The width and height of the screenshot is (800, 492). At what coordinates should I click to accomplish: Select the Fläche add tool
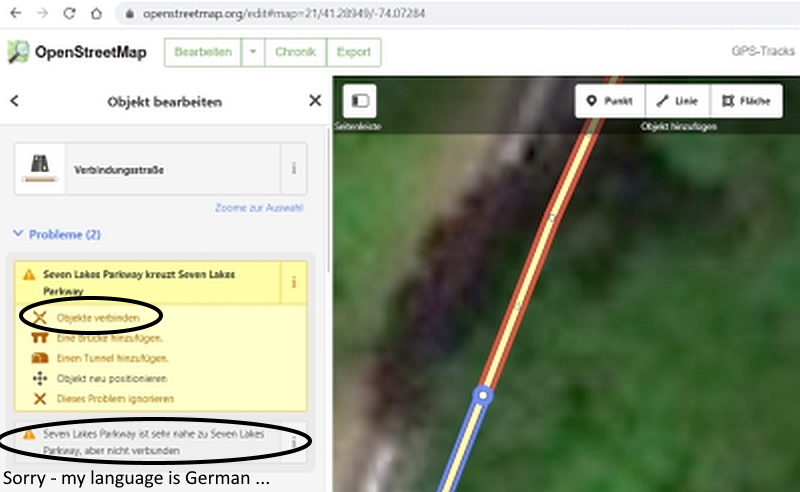(x=746, y=101)
